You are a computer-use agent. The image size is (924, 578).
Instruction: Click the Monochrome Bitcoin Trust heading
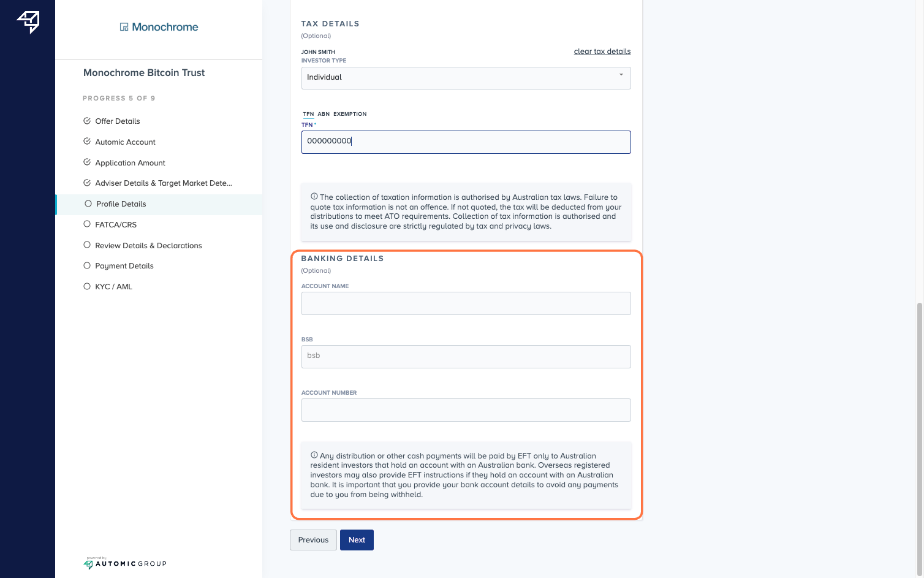[144, 72]
